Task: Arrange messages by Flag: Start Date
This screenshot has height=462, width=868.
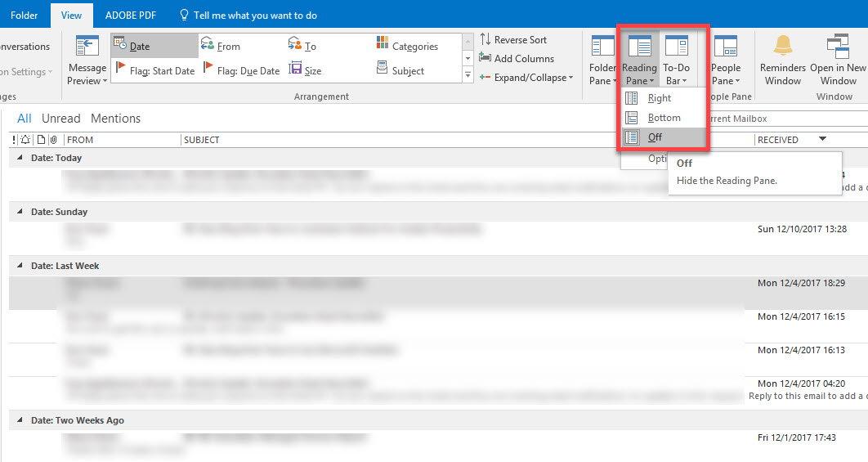Action: tap(154, 71)
